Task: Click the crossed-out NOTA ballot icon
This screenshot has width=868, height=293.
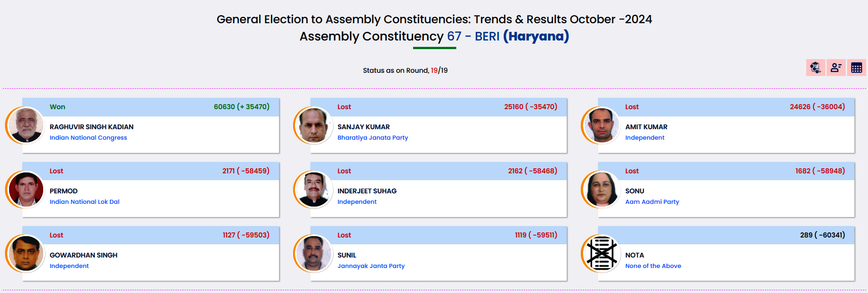Action: coord(601,253)
